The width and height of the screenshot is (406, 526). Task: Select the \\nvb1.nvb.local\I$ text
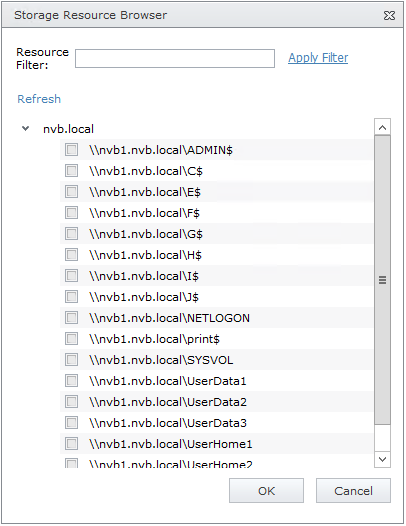(x=144, y=276)
